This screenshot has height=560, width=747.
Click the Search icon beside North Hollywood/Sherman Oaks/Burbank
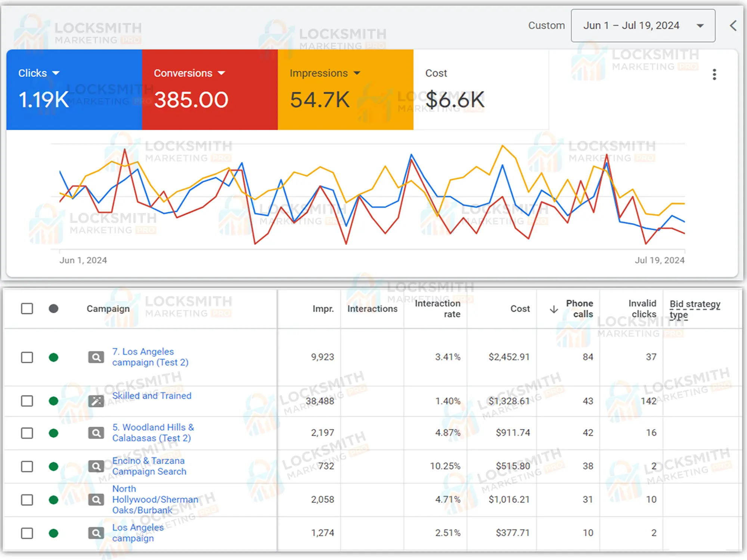(x=96, y=499)
